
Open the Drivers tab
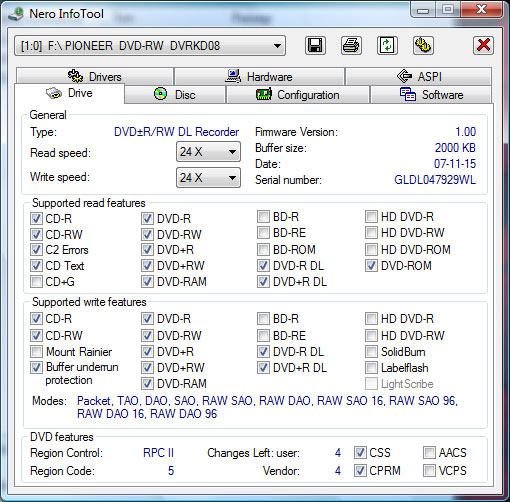pyautogui.click(x=95, y=76)
